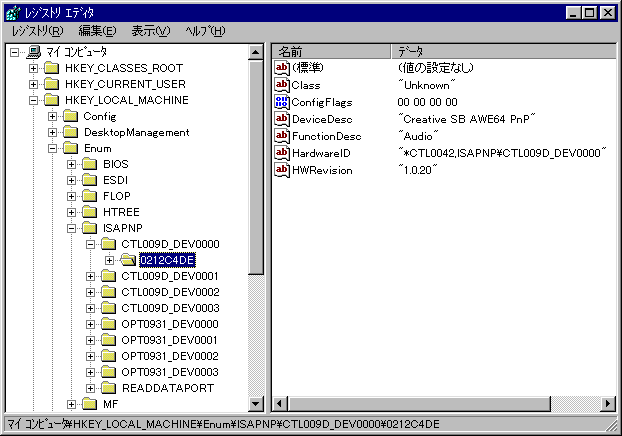Select the OPT0931_DEV0003 tree item

(x=170, y=372)
